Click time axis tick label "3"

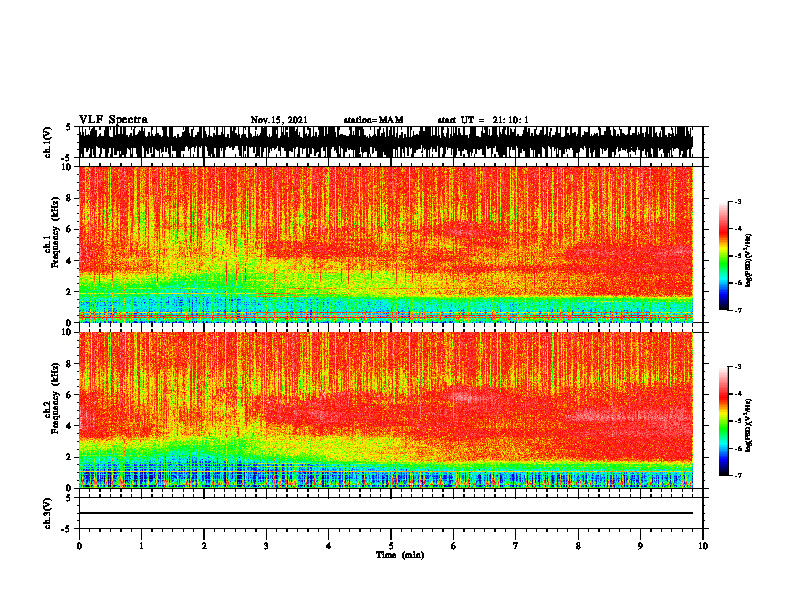(266, 546)
